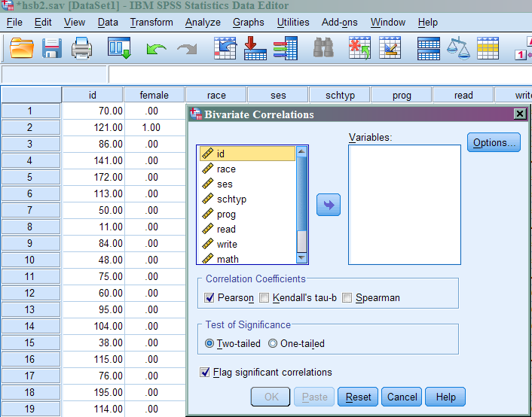Open the Variables info toolbar icon
The width and height of the screenshot is (532, 417).
pos(286,48)
